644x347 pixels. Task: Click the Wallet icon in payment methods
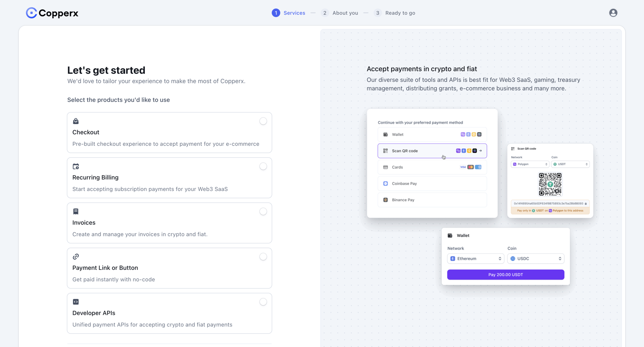coord(385,134)
